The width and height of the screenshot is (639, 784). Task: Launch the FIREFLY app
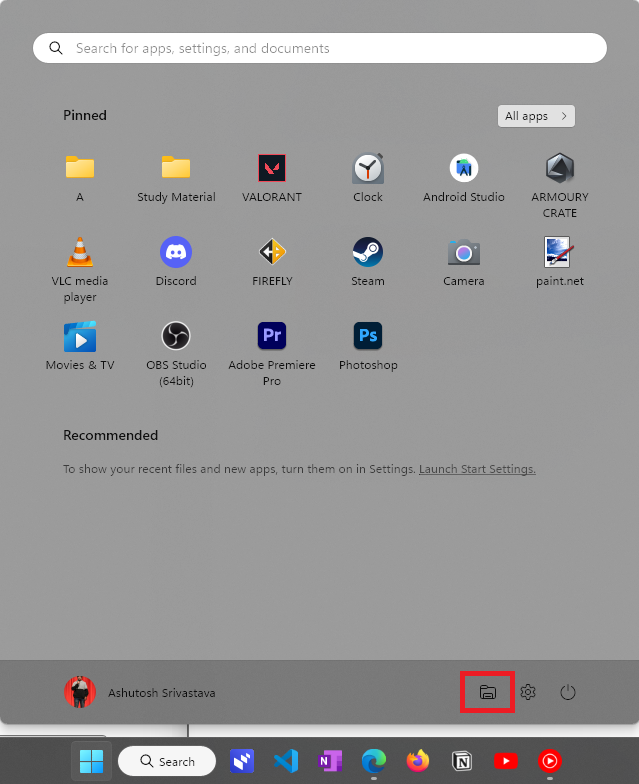point(272,262)
